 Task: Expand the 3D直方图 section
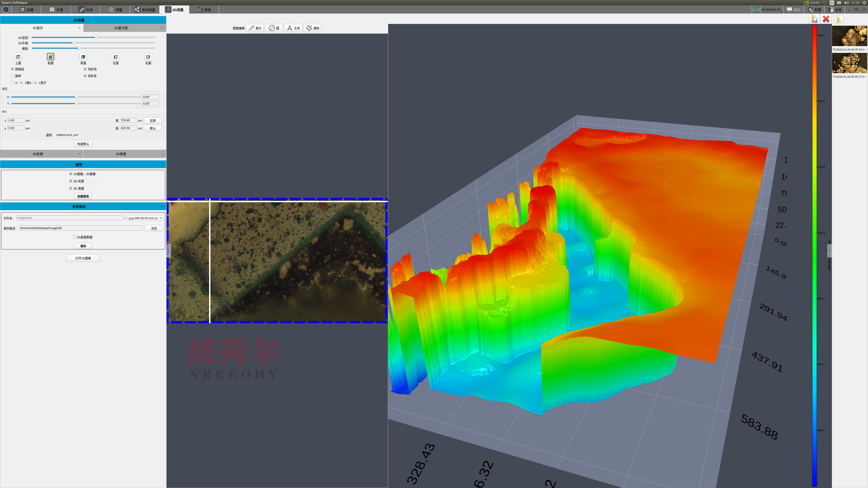coord(125,28)
